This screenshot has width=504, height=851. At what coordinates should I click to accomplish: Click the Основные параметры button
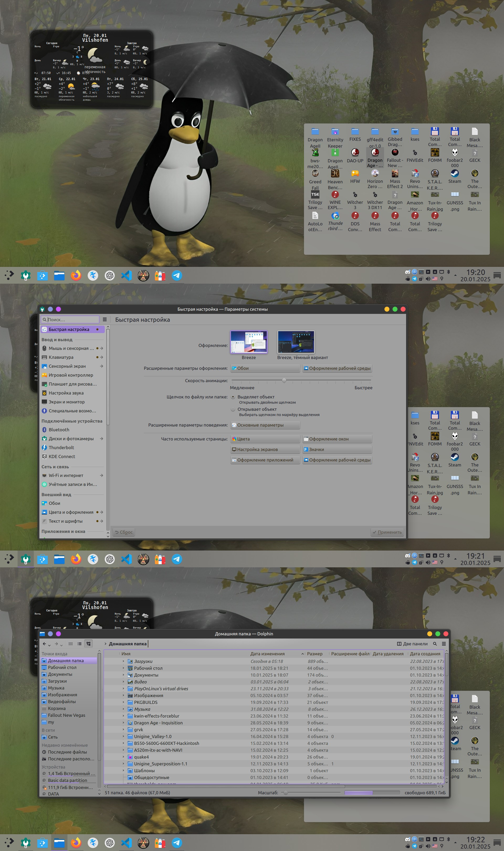point(265,425)
